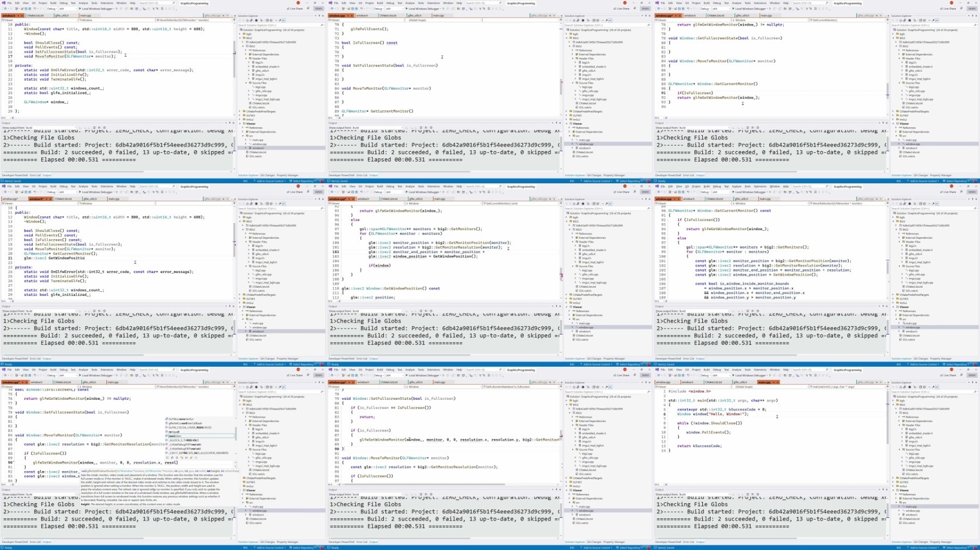Screen dimensions: 980x550
Task: Switch to main.cpp tab in top-left screenshot
Action: [x=86, y=15]
